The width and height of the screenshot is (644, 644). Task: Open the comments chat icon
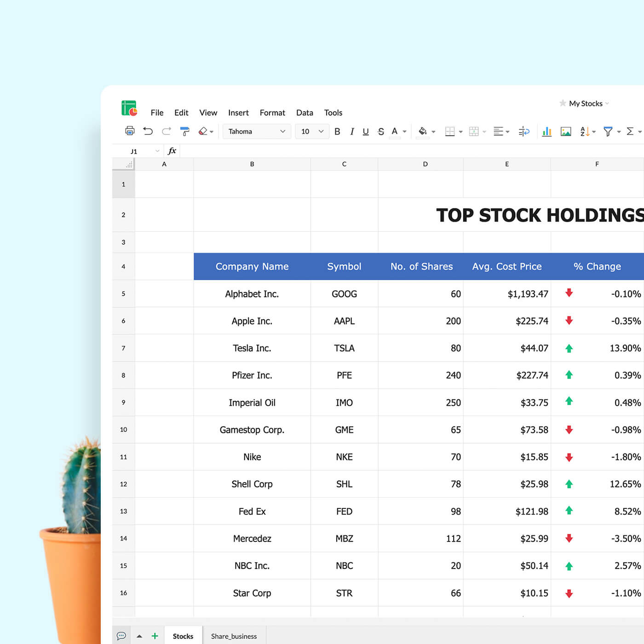[121, 636]
